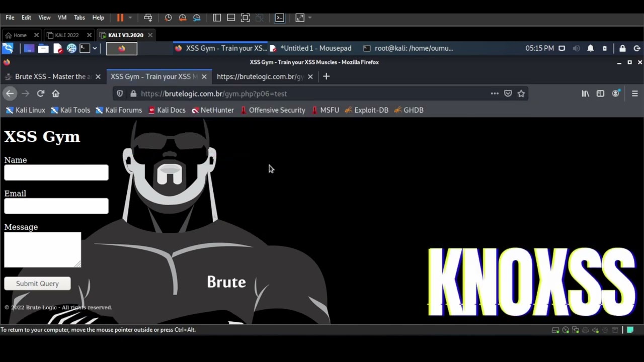Click the show desktop panel icon
This screenshot has height=362, width=644.
coord(29,48)
